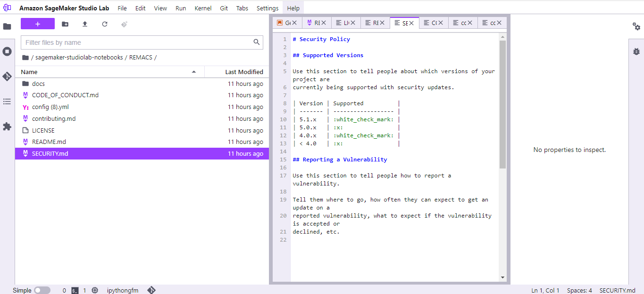Click the '## Supported Versions' heading in editor
644x294 pixels.
coord(328,55)
